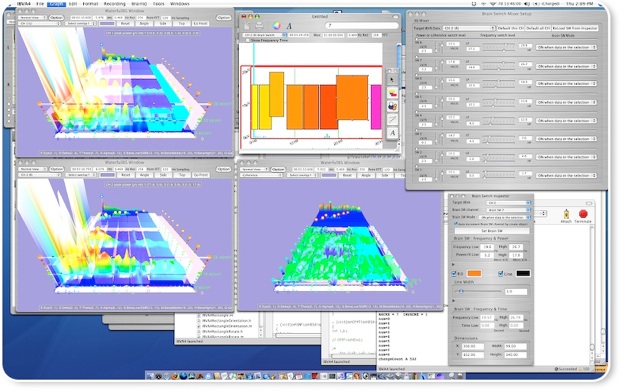Click the Attach icon beside Terminate

click(566, 214)
